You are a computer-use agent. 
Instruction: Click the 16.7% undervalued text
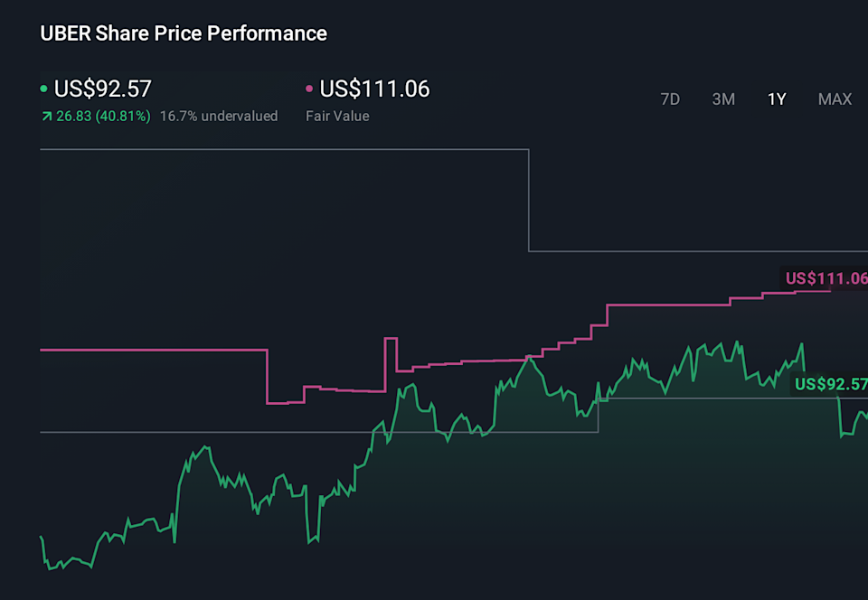pyautogui.click(x=219, y=117)
